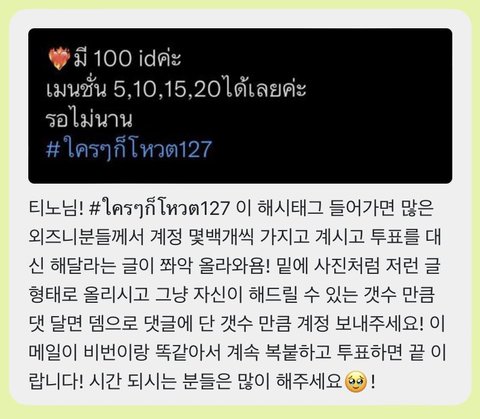This screenshot has width=480, height=419.
Task: Click the greeting "티노님!"
Action: pos(56,208)
